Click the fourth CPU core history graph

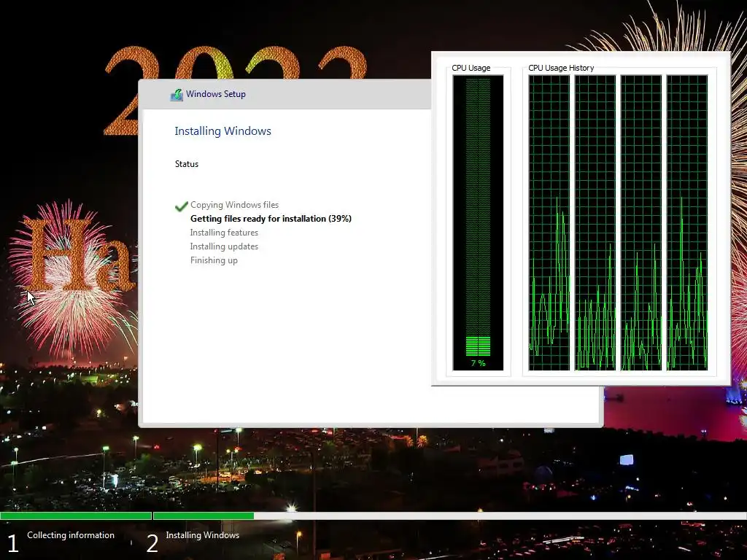[687, 222]
